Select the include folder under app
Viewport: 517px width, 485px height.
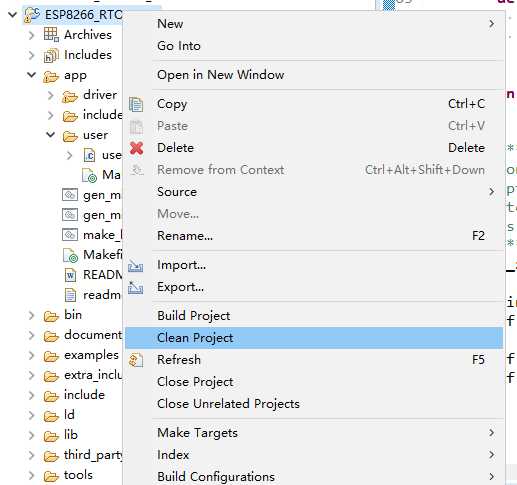point(92,115)
